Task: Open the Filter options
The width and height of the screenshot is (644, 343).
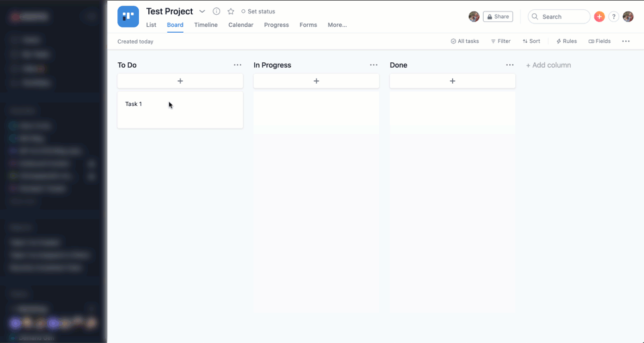Action: click(x=500, y=42)
